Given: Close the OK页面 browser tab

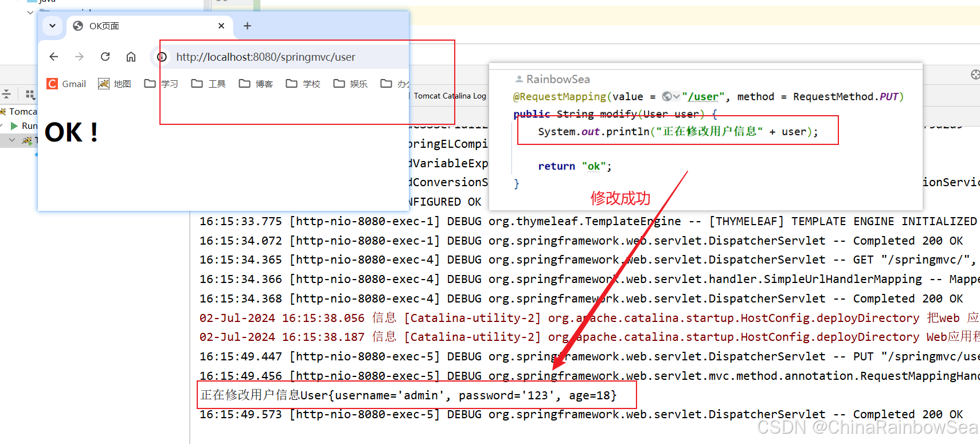Looking at the screenshot, I should coord(221,26).
